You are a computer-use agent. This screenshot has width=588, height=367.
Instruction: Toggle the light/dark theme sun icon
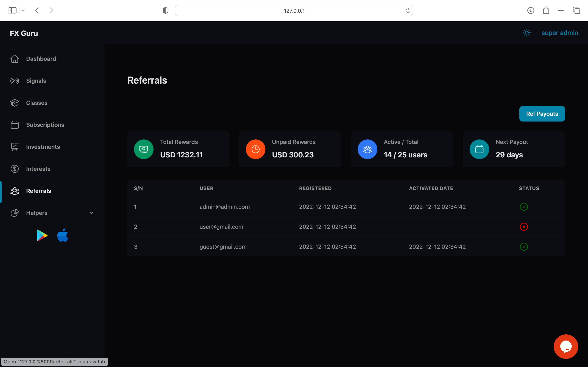click(x=527, y=33)
